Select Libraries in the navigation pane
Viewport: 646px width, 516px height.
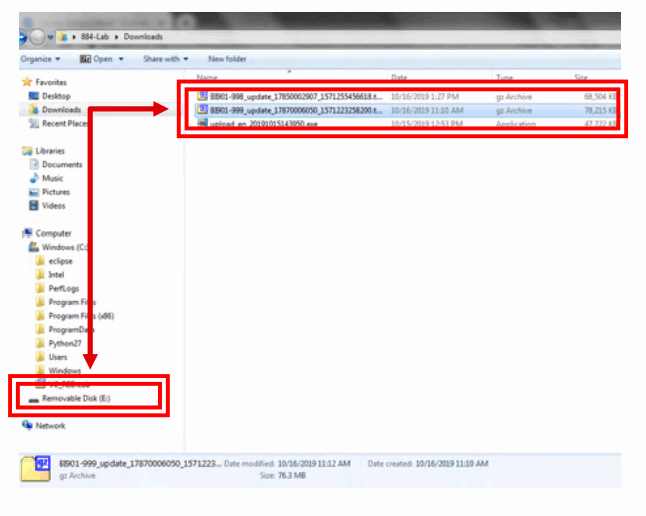pos(50,151)
